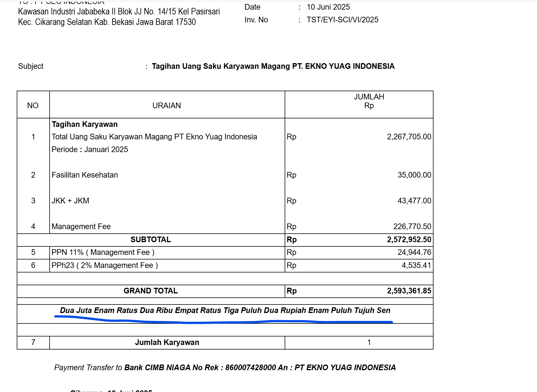Click the JUMLAH Rp column header
537x392 pixels.
click(369, 101)
